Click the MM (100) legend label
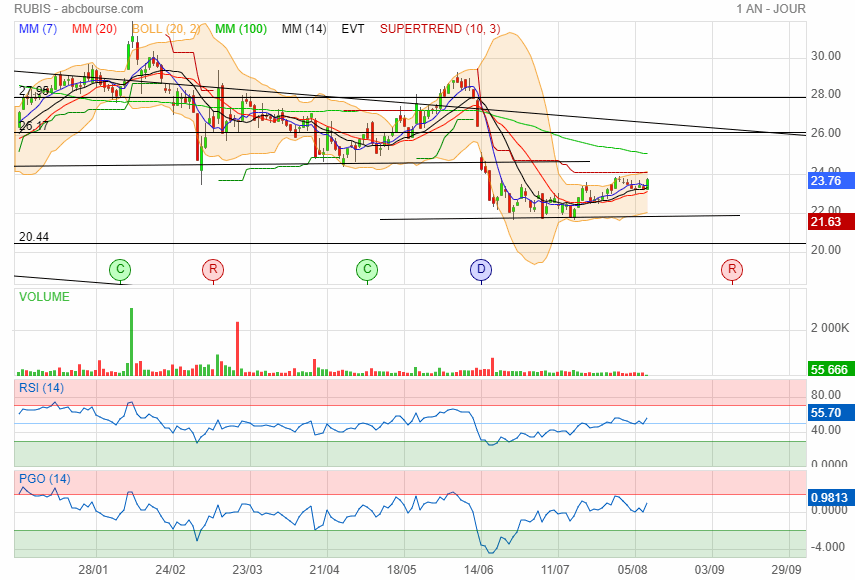 tap(241, 29)
